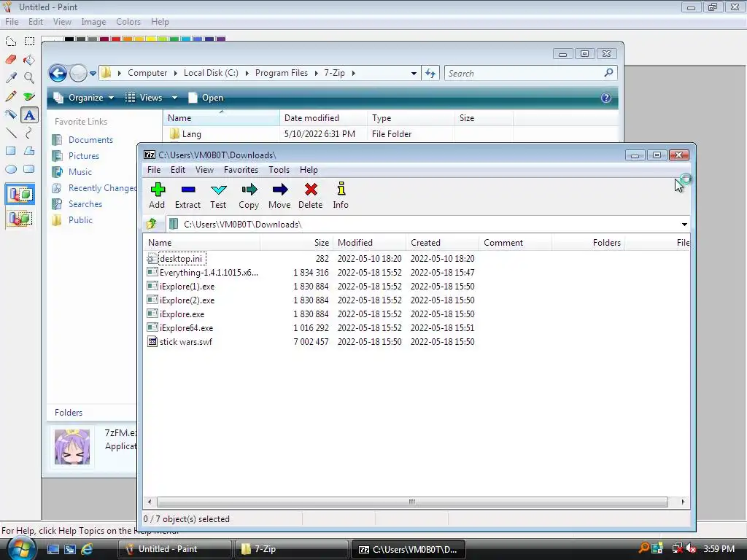Expand the Explorer address bar history dropdown
This screenshot has width=747, height=560.
point(414,74)
